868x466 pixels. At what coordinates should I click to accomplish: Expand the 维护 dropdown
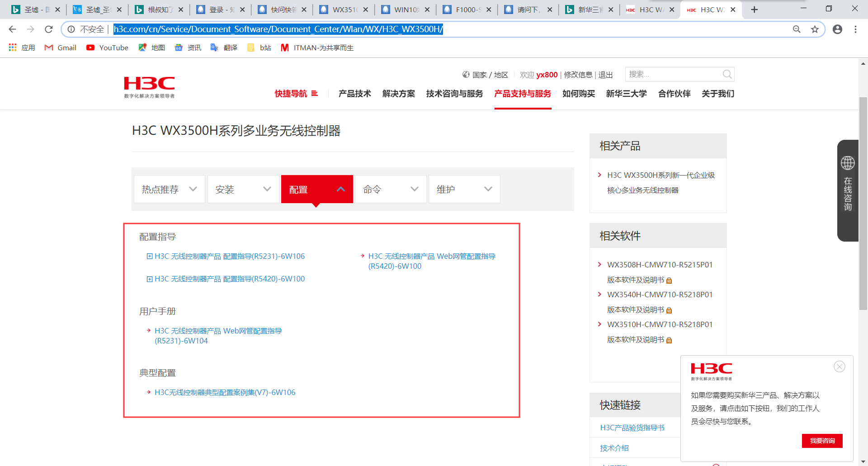click(464, 189)
